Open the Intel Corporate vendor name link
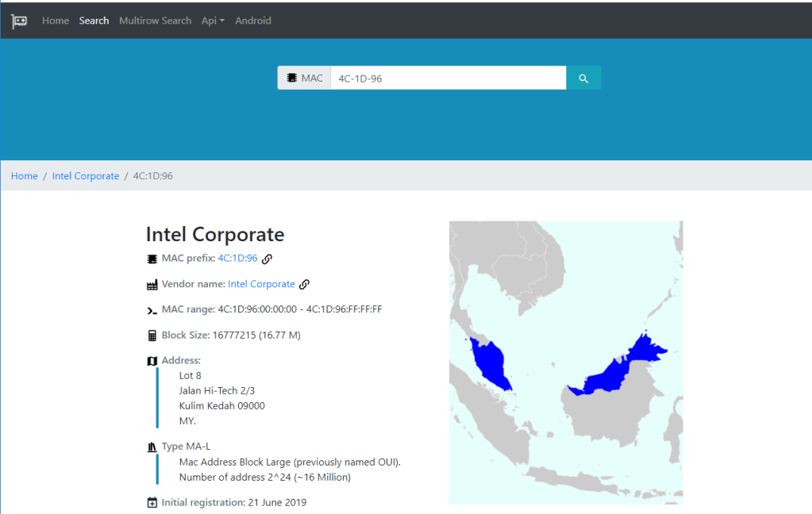The image size is (812, 514). click(x=261, y=284)
